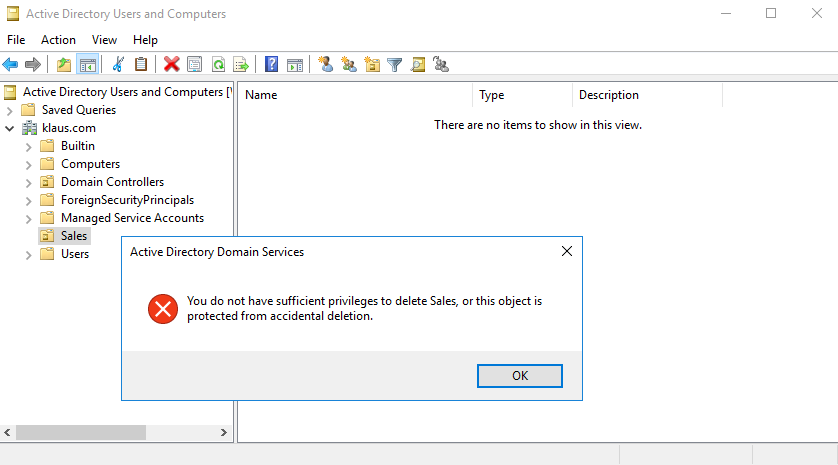
Task: Toggle the Show/Hide Console Tree button
Action: [x=88, y=65]
